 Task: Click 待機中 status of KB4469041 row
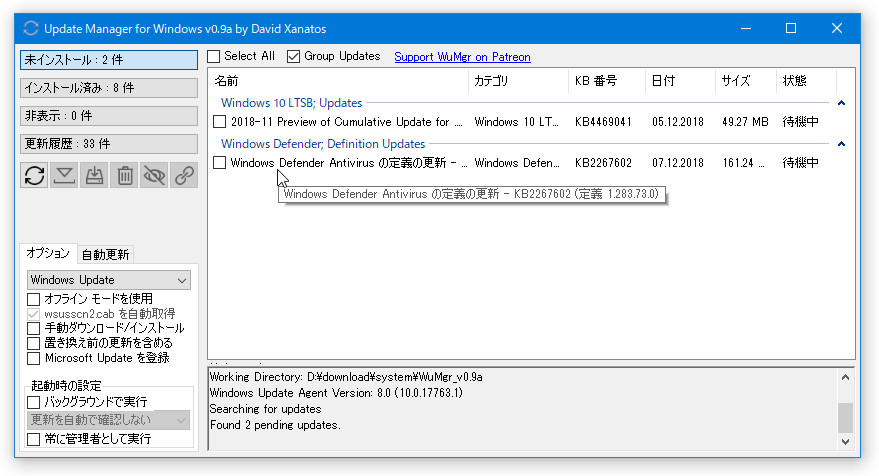pyautogui.click(x=801, y=122)
